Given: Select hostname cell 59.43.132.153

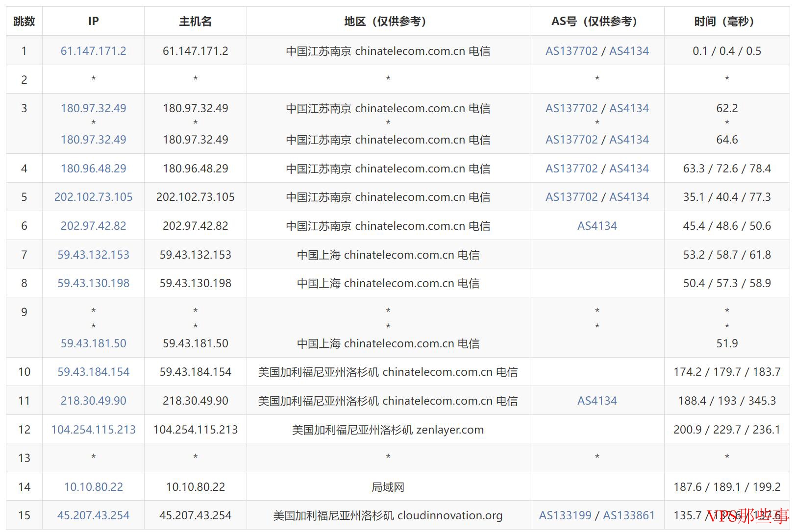Looking at the screenshot, I should coord(195,255).
